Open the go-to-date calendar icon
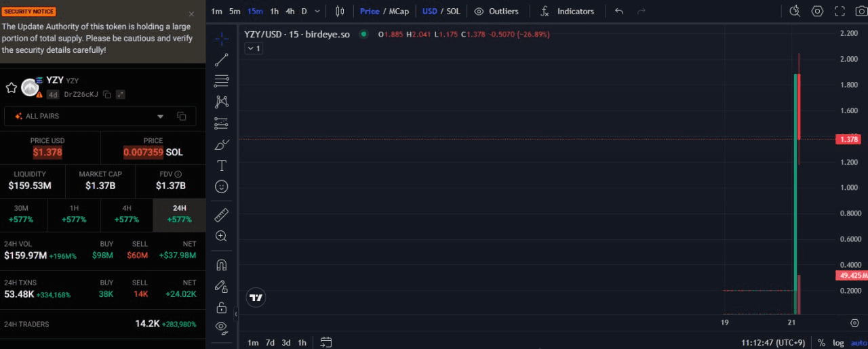868x349 pixels. click(325, 342)
